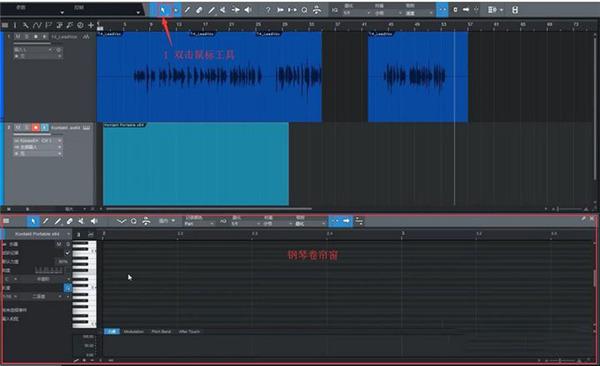Adjust the piano roll zoom slider at bottom

(x=562, y=360)
